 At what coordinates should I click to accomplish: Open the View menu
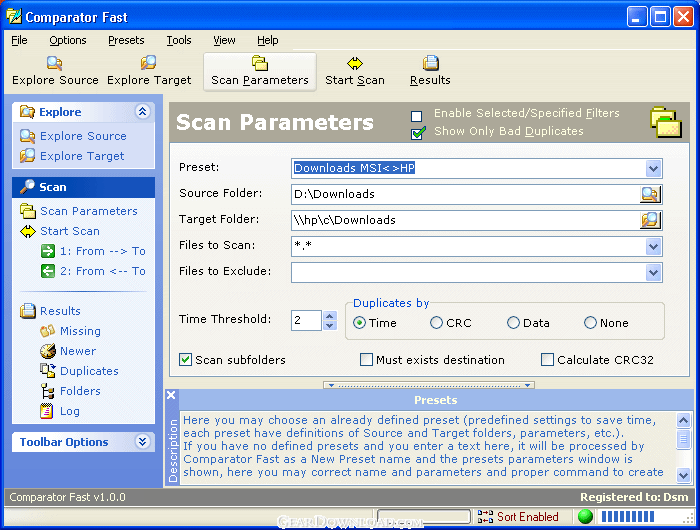224,40
